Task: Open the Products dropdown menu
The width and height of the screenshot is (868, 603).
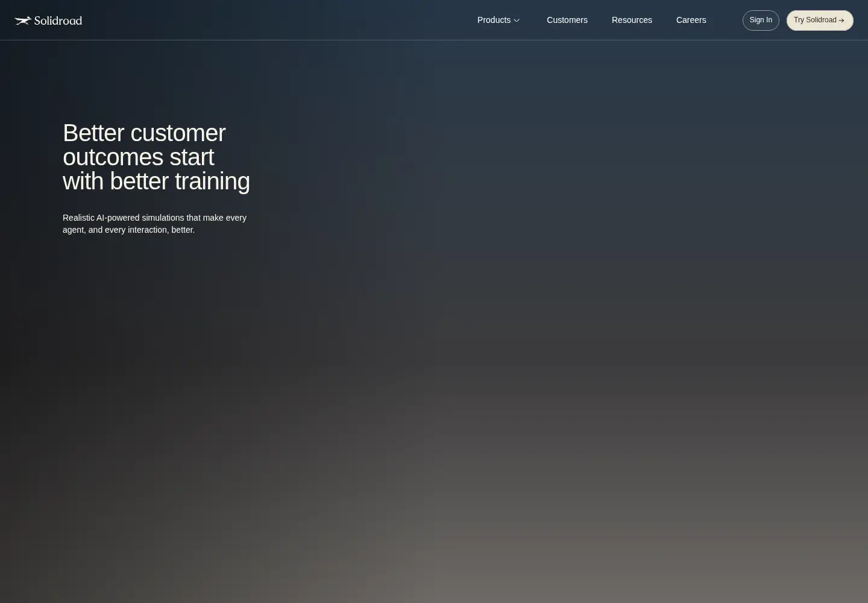Action: (498, 20)
